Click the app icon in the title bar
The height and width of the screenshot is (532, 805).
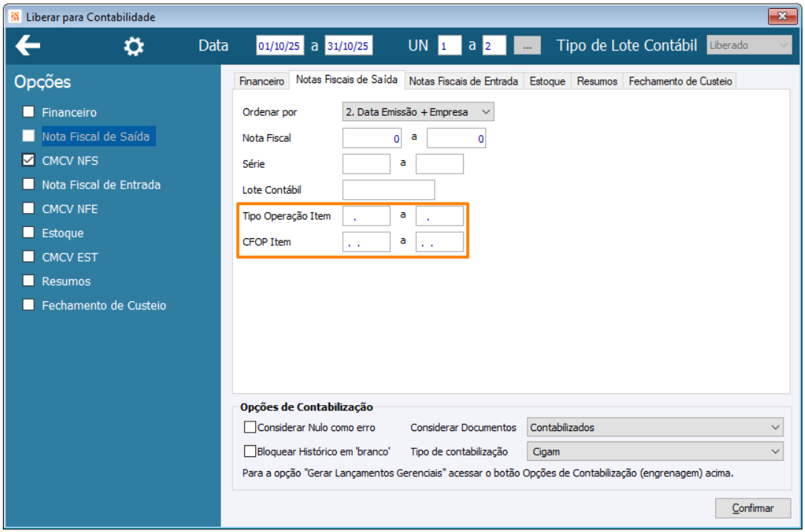tap(16, 17)
